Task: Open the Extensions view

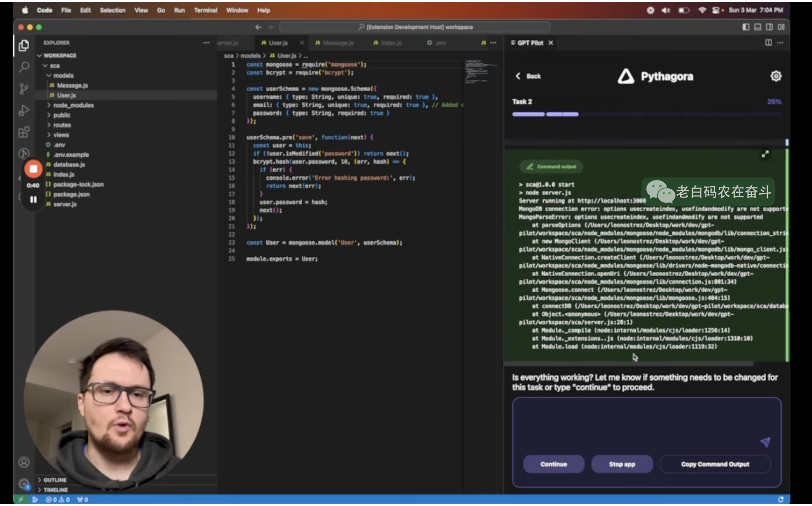Action: pyautogui.click(x=24, y=132)
